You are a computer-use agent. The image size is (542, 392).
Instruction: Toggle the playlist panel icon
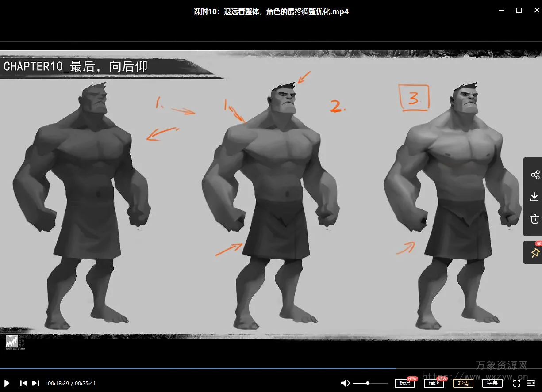pyautogui.click(x=531, y=383)
